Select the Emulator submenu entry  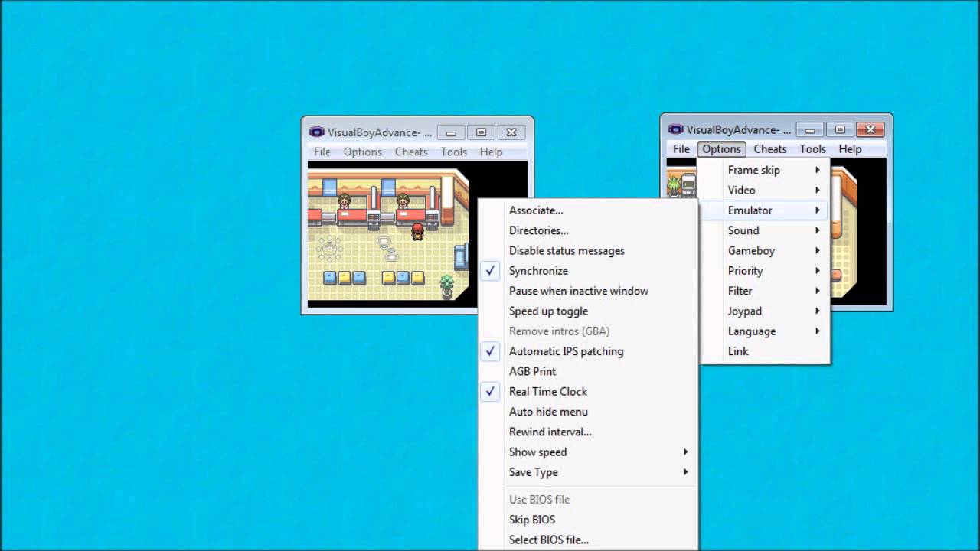tap(764, 210)
